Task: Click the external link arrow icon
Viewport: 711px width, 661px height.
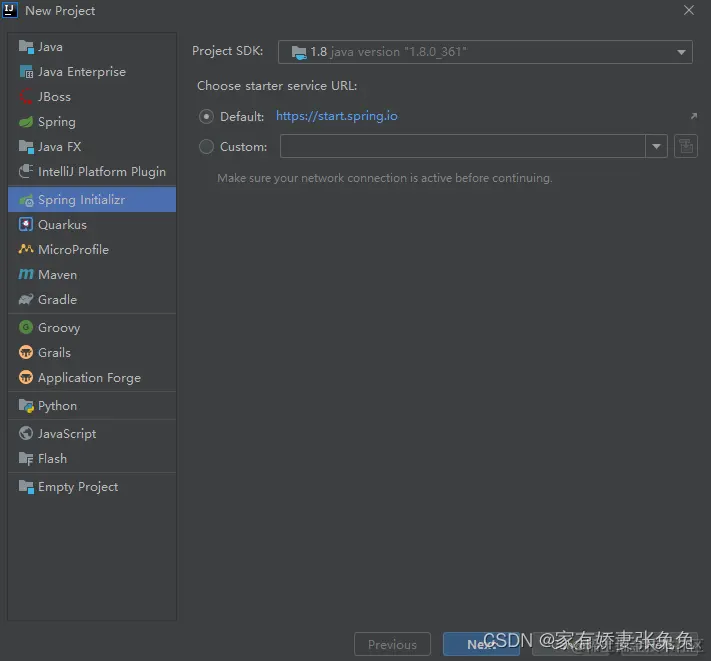Action: coord(694,116)
